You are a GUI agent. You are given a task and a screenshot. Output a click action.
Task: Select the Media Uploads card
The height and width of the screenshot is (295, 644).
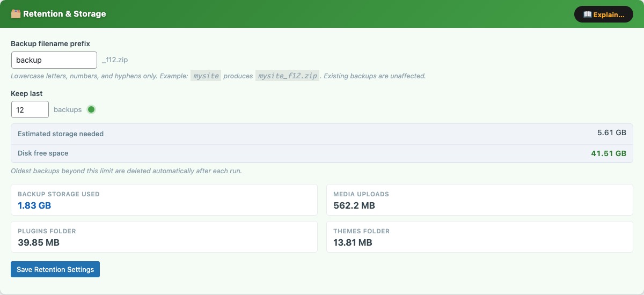pyautogui.click(x=479, y=200)
